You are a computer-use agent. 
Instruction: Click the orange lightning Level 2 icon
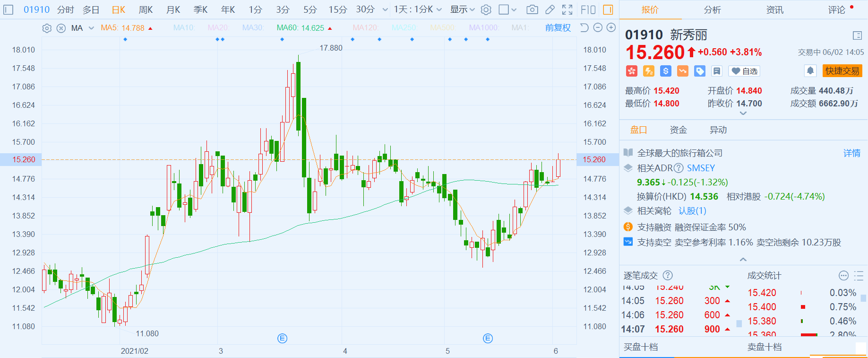pyautogui.click(x=649, y=71)
